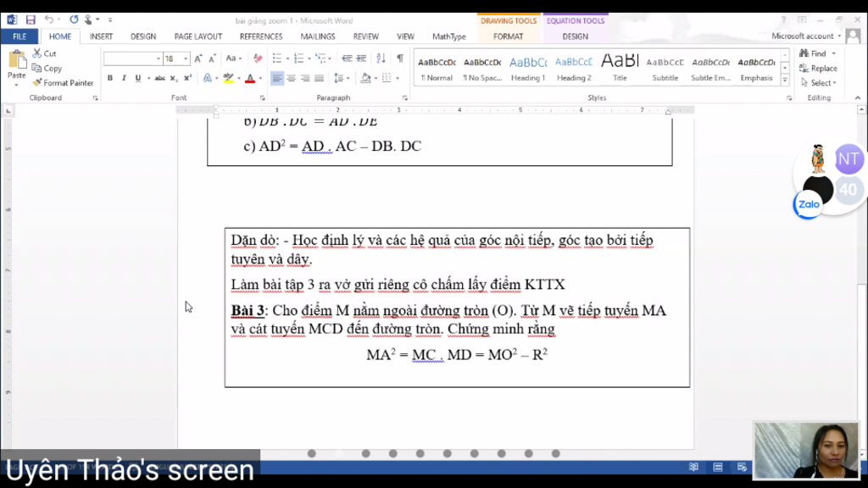Expand the Change Case Aa menu
Image resolution: width=868 pixels, height=488 pixels.
234,58
